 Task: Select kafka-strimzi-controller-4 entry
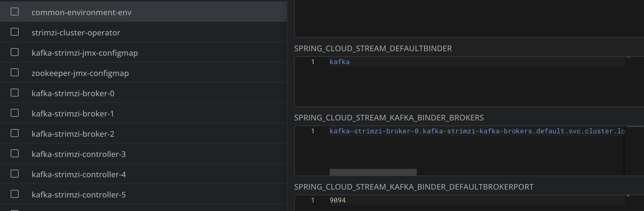(x=143, y=174)
